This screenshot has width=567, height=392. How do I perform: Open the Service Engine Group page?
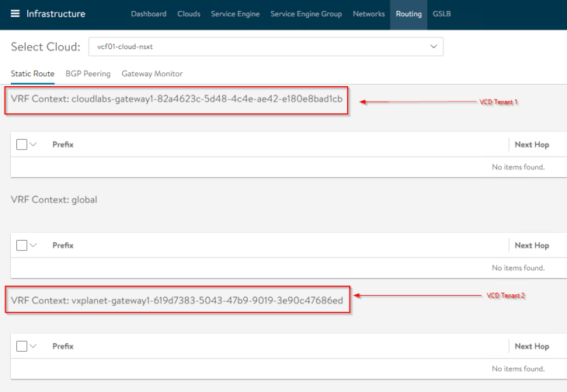pos(306,14)
